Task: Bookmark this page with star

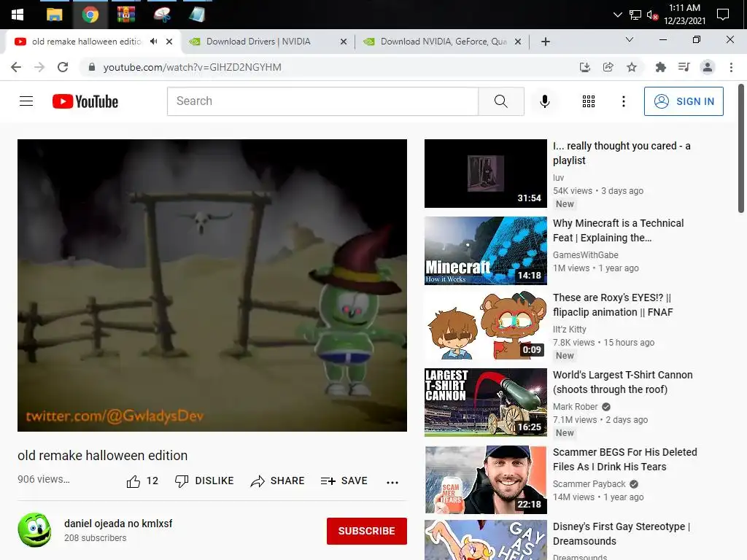Action: 632,67
